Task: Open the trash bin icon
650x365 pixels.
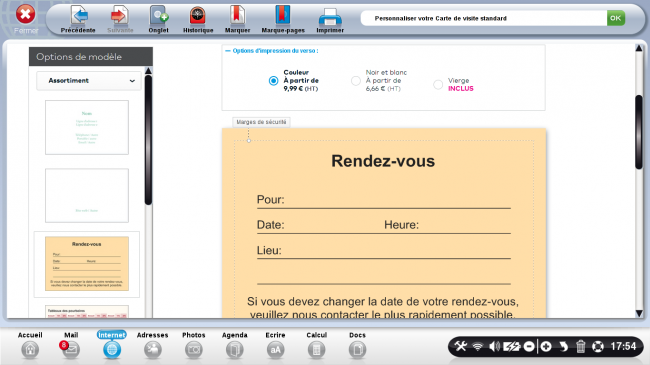Action: (580, 346)
